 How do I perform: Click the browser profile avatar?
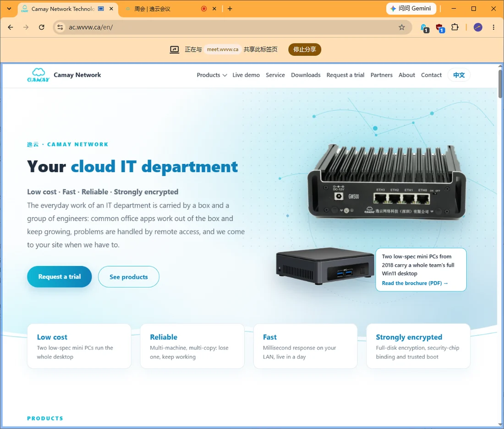[x=478, y=27]
